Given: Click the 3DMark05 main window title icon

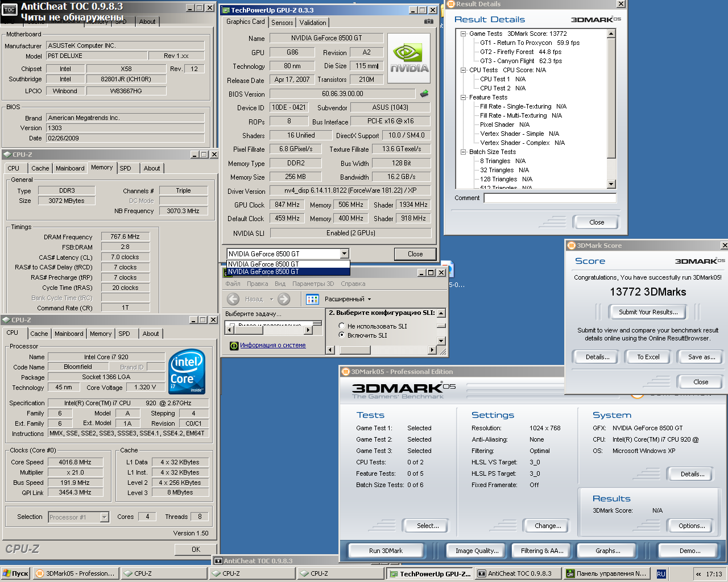Looking at the screenshot, I should coord(345,372).
